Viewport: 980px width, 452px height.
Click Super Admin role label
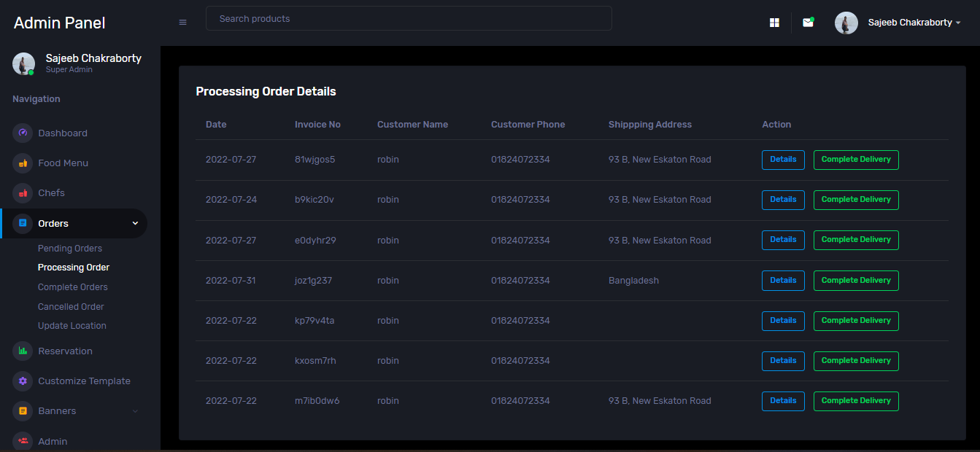[x=69, y=70]
